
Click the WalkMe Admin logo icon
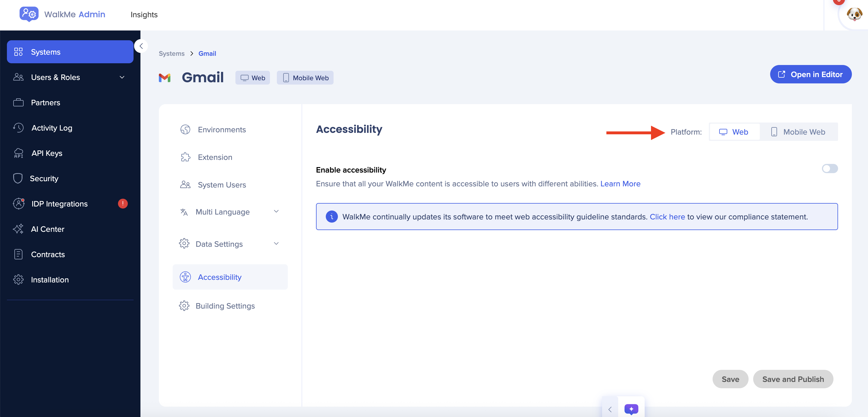pyautogui.click(x=29, y=14)
